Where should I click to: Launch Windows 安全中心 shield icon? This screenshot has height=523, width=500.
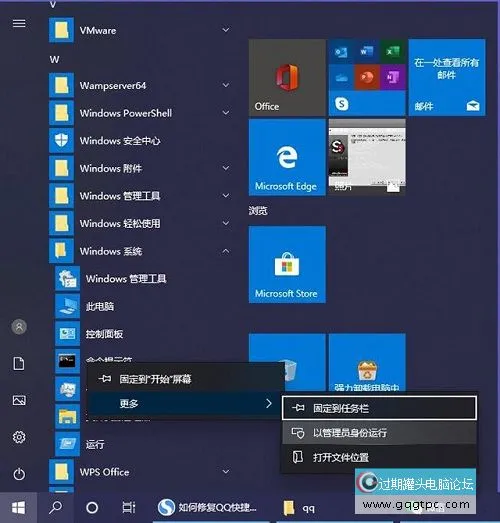point(61,140)
